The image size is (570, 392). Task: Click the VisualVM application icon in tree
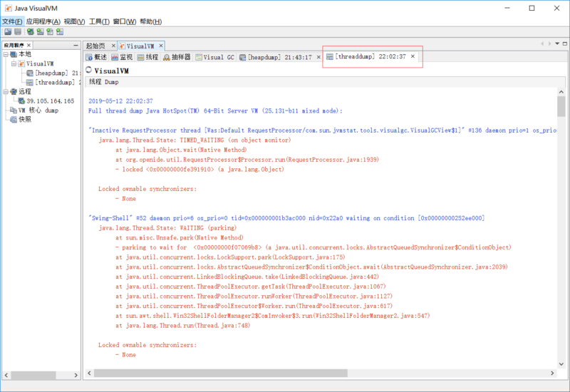pyautogui.click(x=21, y=63)
